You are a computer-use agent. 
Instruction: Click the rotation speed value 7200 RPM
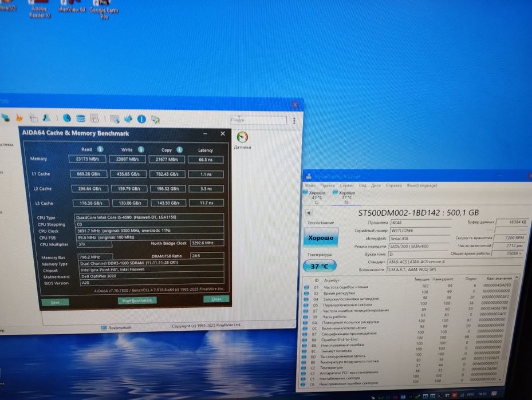click(510, 238)
